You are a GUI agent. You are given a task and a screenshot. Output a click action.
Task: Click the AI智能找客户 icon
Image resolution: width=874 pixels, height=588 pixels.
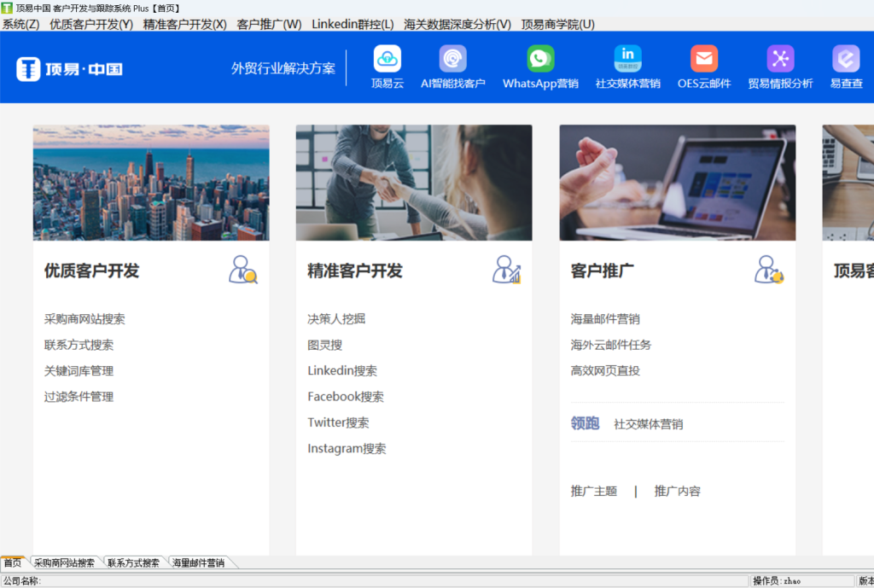[x=452, y=59]
